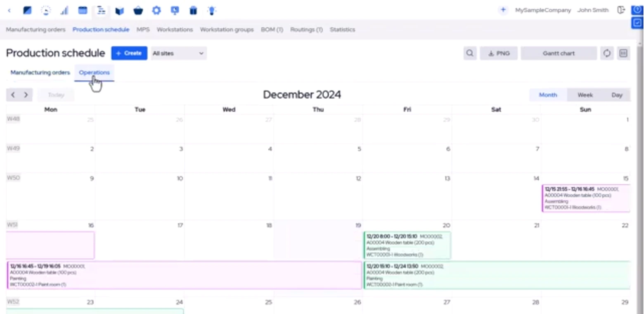Open the Statistics menu item

pos(342,30)
